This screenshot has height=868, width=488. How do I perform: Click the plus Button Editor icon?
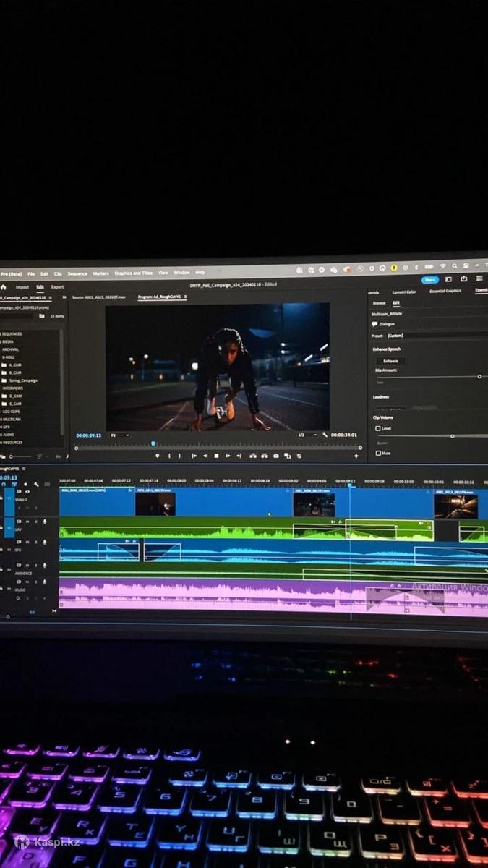[356, 456]
